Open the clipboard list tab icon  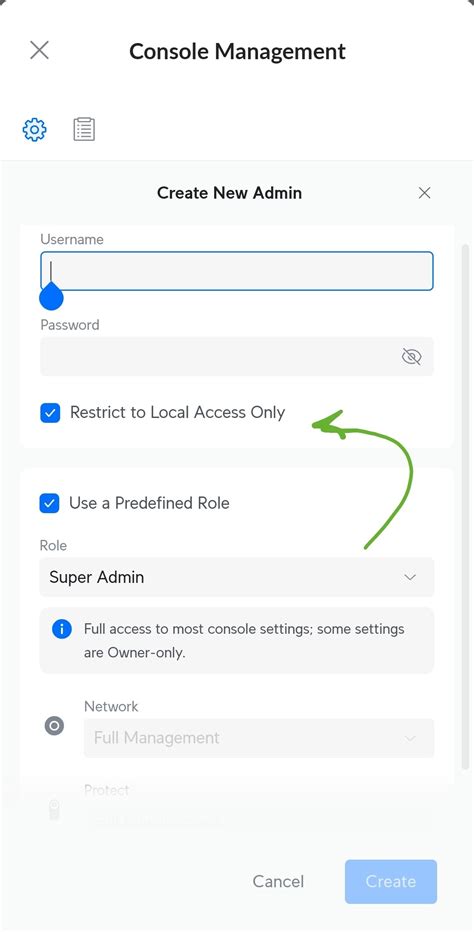(84, 129)
